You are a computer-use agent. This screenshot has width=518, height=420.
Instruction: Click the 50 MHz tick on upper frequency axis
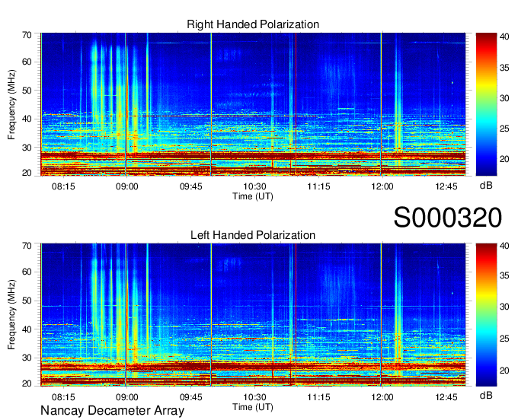[x=27, y=91]
